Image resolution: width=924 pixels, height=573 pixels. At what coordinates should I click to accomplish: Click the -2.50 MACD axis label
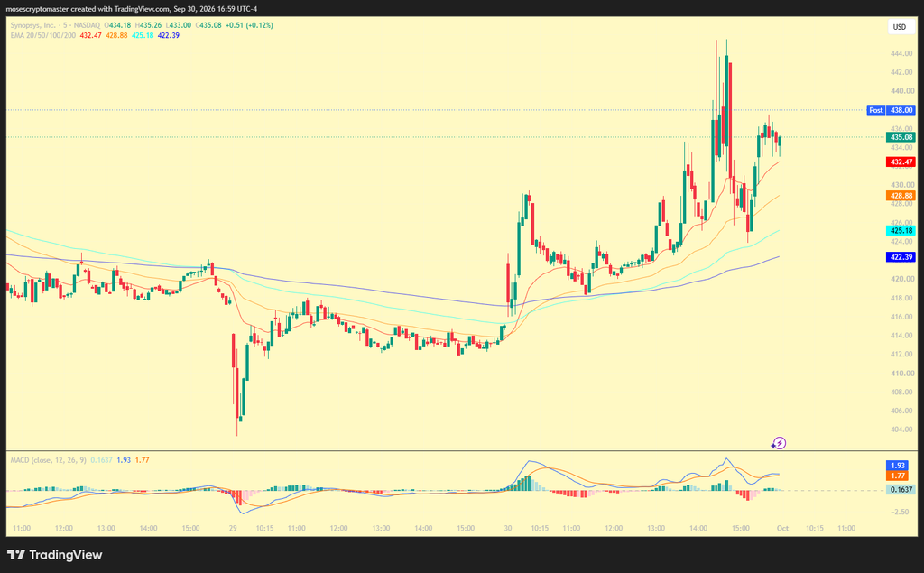901,512
